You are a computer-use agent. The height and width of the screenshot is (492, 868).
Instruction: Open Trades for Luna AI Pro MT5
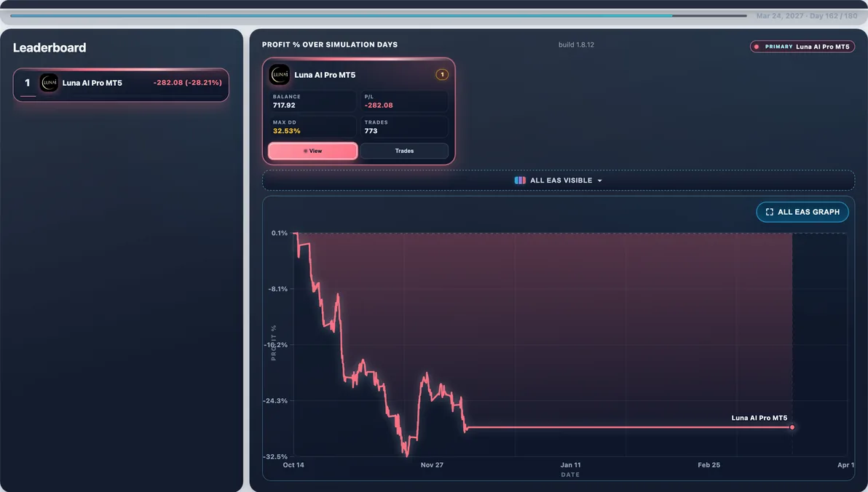click(x=404, y=151)
